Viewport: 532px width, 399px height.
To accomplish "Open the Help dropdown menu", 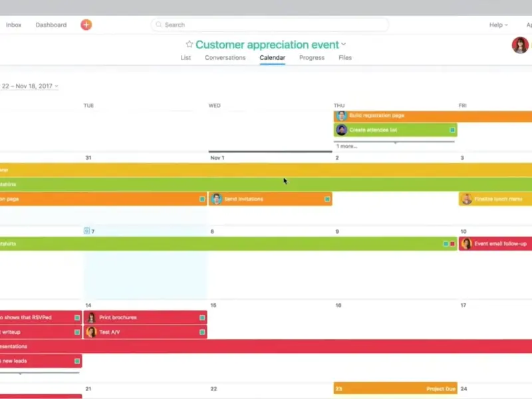I will pos(498,25).
